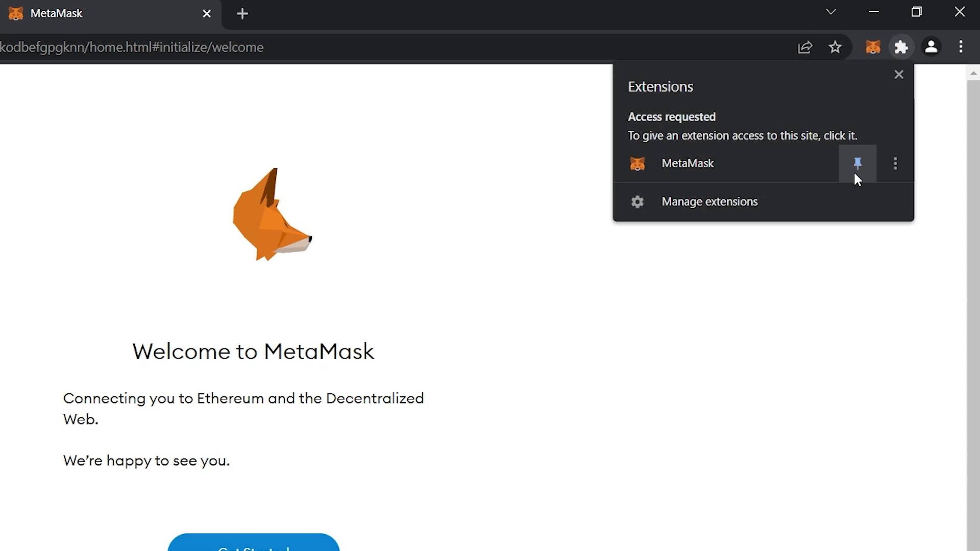The height and width of the screenshot is (551, 980).
Task: Click the MetaMask fox icon in the tab
Action: (15, 13)
